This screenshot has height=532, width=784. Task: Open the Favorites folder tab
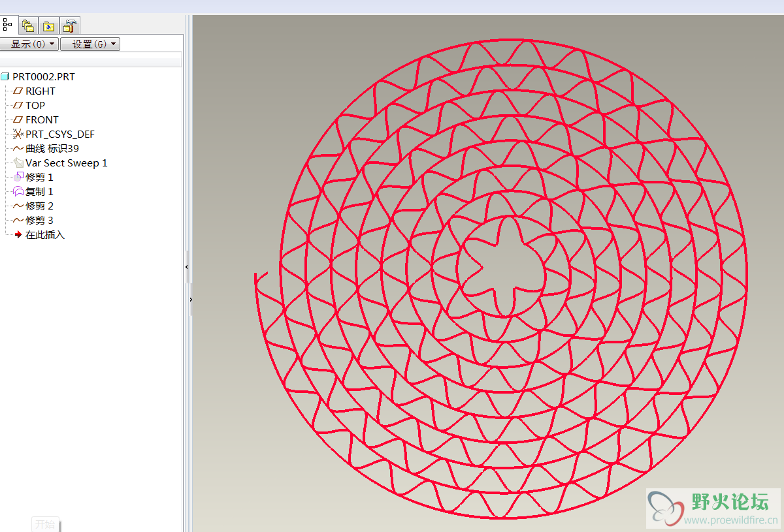click(48, 26)
